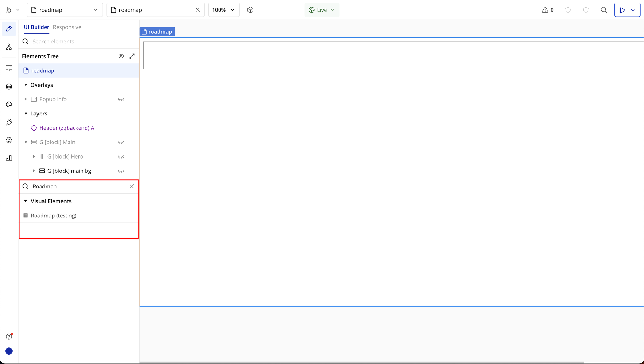Click the 3D cube icon in top bar
The height and width of the screenshot is (364, 644).
tap(250, 10)
